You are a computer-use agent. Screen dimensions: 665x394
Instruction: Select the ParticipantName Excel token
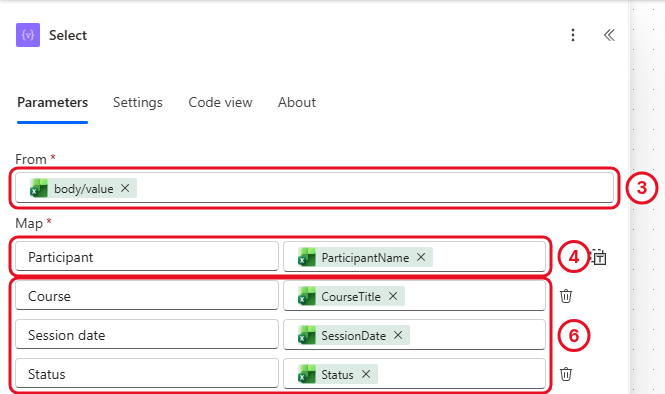pos(365,257)
